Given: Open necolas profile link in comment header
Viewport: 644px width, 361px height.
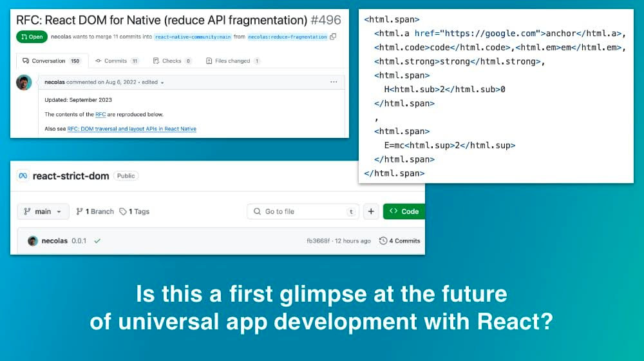Looking at the screenshot, I should click(55, 83).
